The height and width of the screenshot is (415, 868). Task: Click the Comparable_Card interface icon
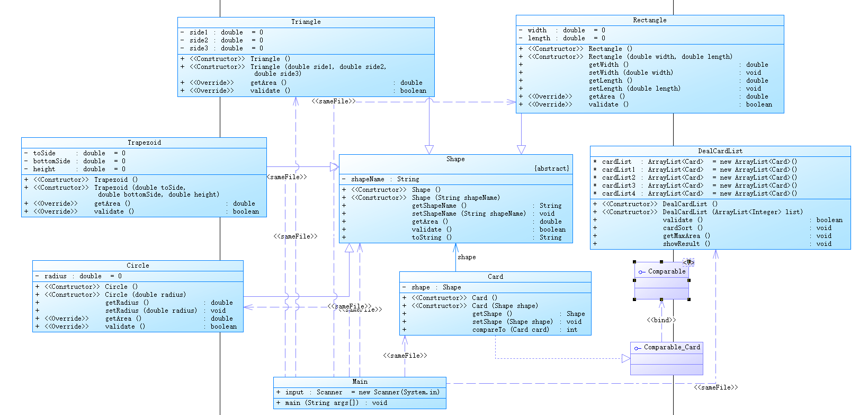pyautogui.click(x=637, y=348)
